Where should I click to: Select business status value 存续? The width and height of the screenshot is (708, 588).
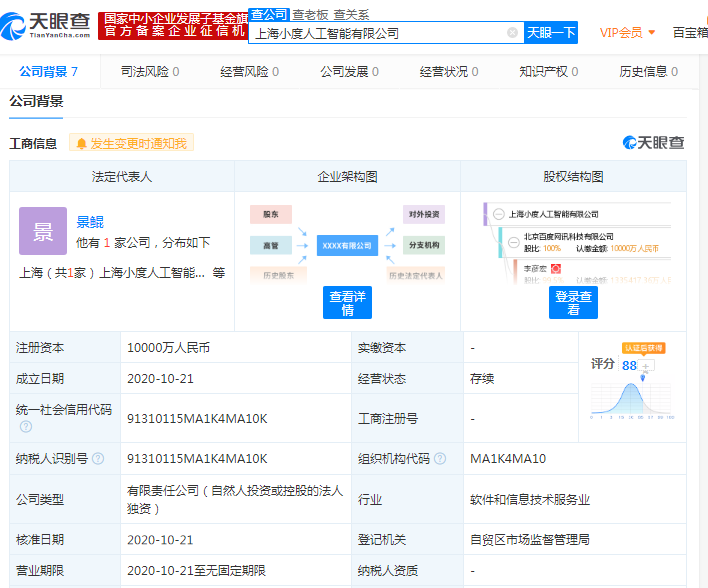click(482, 378)
